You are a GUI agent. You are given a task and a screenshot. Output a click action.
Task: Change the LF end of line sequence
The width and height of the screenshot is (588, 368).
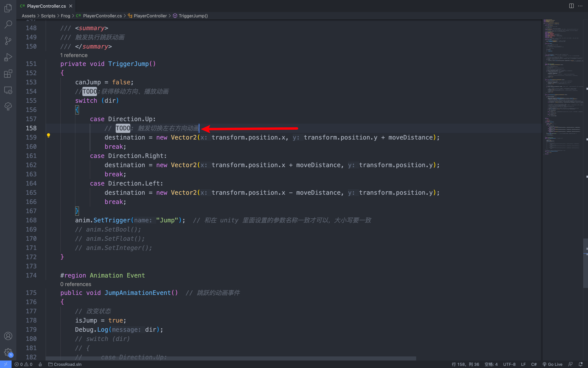pyautogui.click(x=523, y=364)
